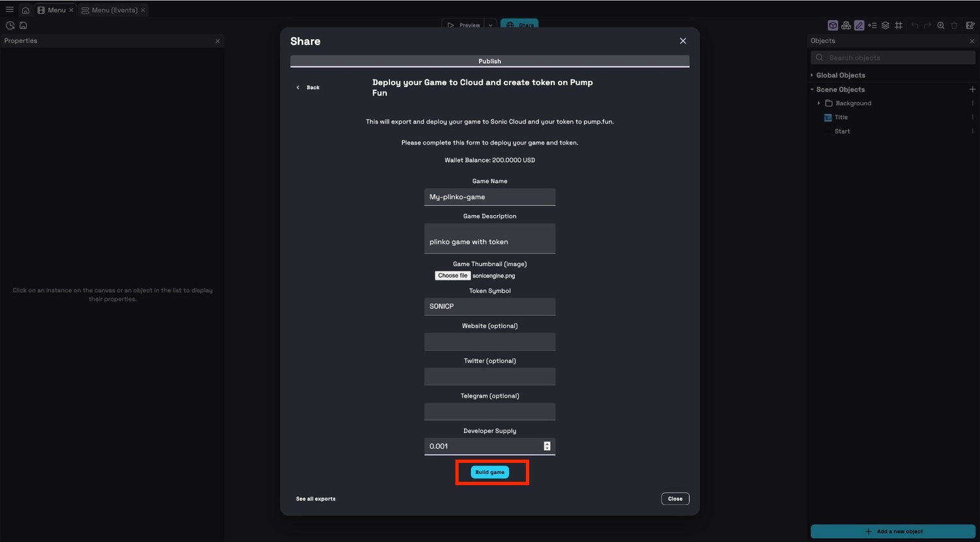This screenshot has width=980, height=542.
Task: Focus the Game Description field
Action: pyautogui.click(x=490, y=239)
